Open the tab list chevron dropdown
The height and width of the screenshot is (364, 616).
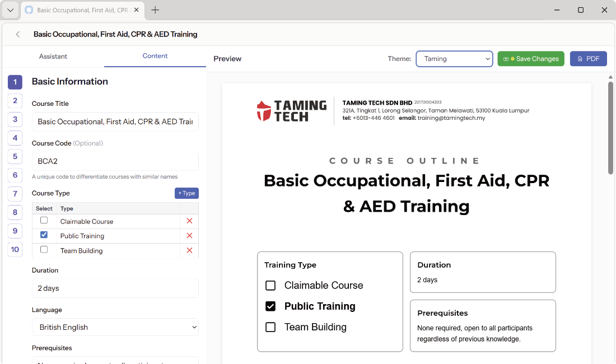point(10,10)
